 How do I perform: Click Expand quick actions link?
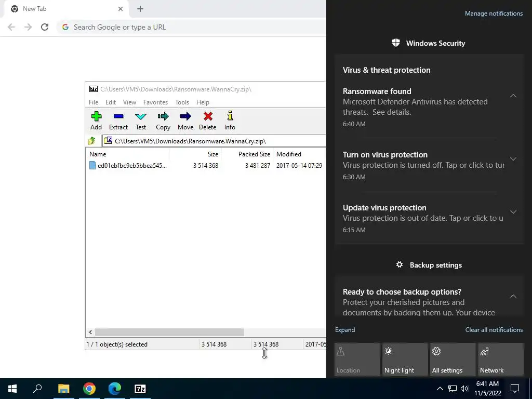[x=345, y=330]
